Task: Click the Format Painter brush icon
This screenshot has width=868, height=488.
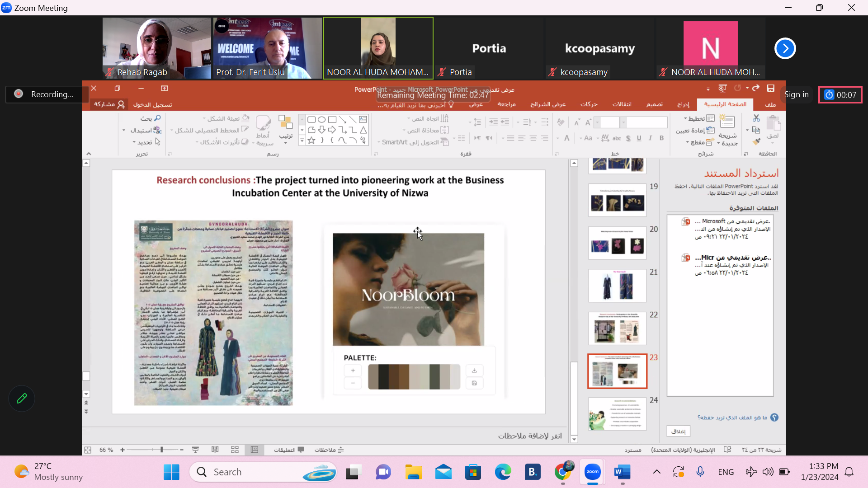Action: (x=756, y=142)
